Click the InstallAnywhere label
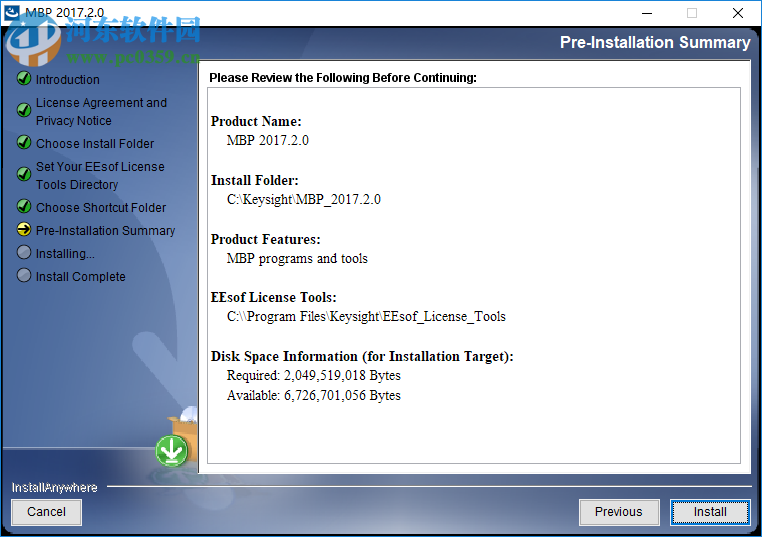 coord(54,487)
